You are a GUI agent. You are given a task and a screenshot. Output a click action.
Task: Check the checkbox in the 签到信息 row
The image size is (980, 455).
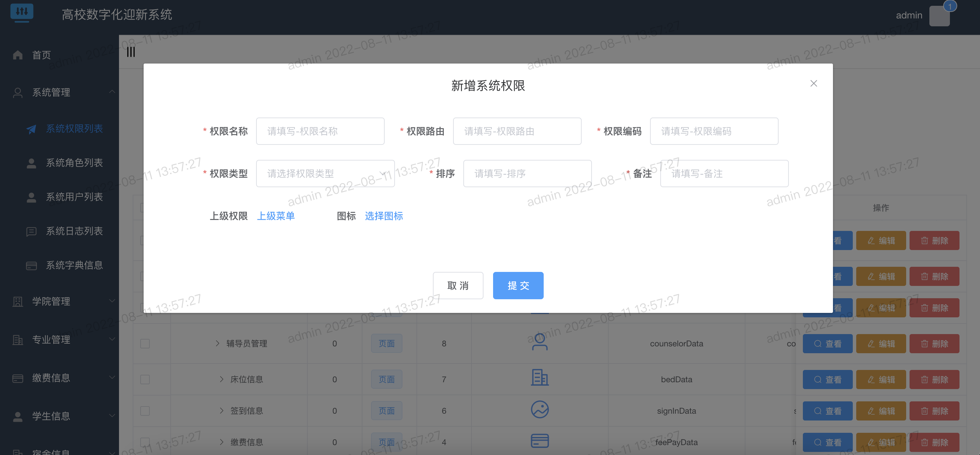point(145,411)
